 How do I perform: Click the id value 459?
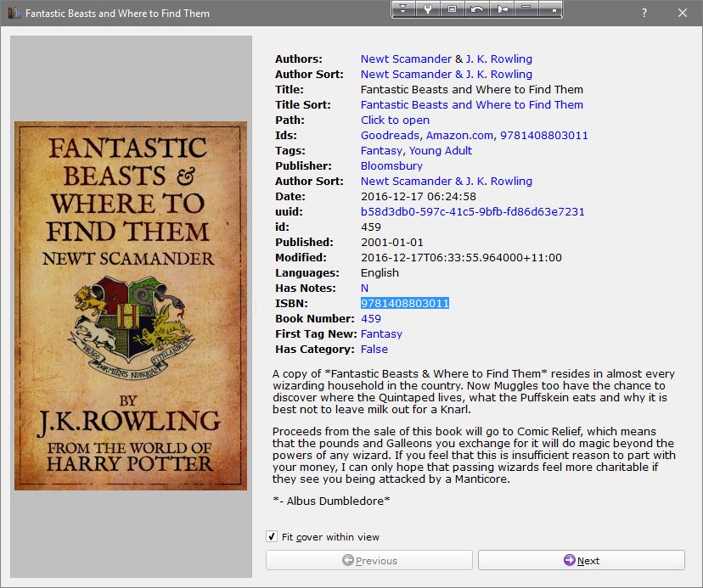click(x=371, y=227)
